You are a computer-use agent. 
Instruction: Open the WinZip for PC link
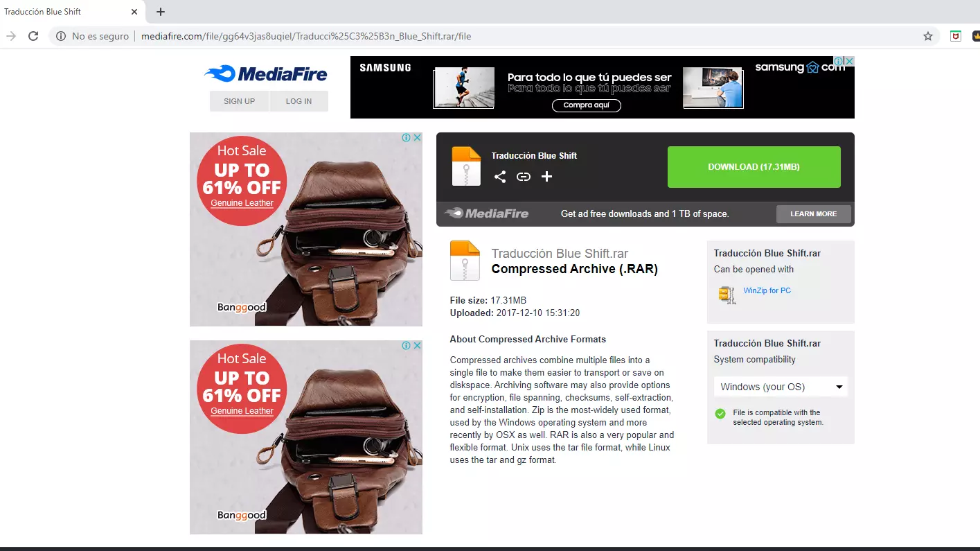click(x=767, y=290)
